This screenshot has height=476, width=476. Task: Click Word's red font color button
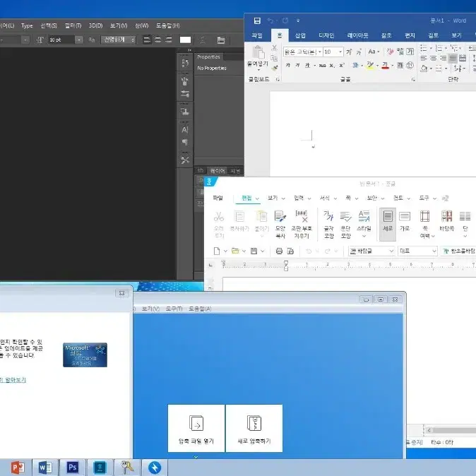coord(385,65)
